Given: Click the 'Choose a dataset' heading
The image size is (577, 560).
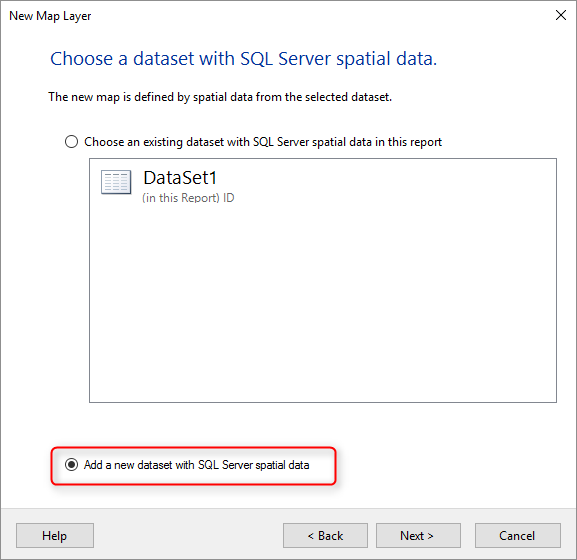Looking at the screenshot, I should pyautogui.click(x=243, y=59).
